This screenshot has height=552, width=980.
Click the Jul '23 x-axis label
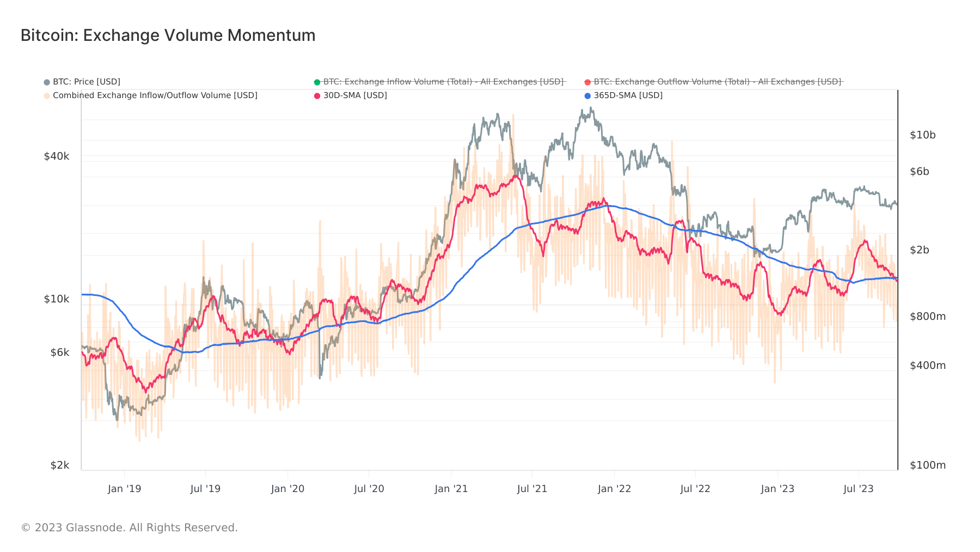pos(859,489)
